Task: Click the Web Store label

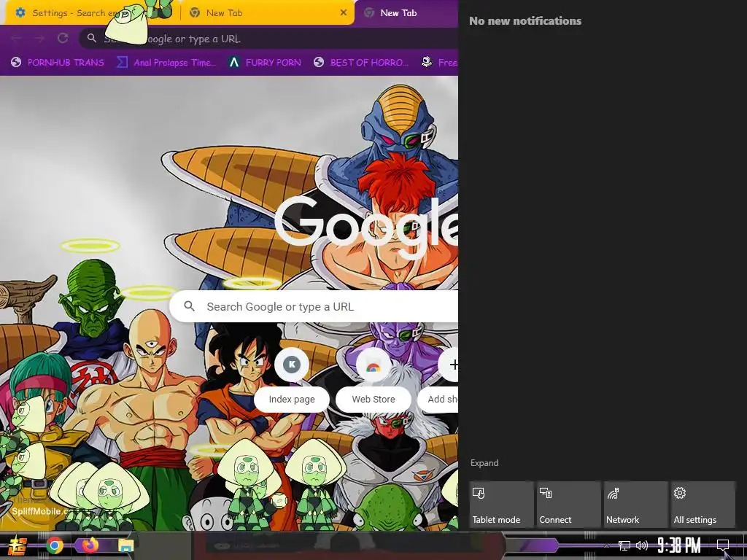Action: [373, 399]
